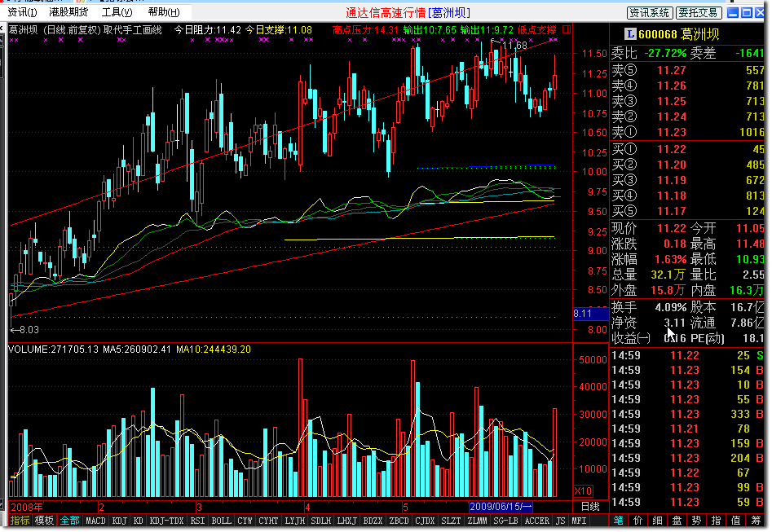This screenshot has height=532, width=772.
Task: Select the 势 tab in quote panel
Action: pyautogui.click(x=697, y=521)
